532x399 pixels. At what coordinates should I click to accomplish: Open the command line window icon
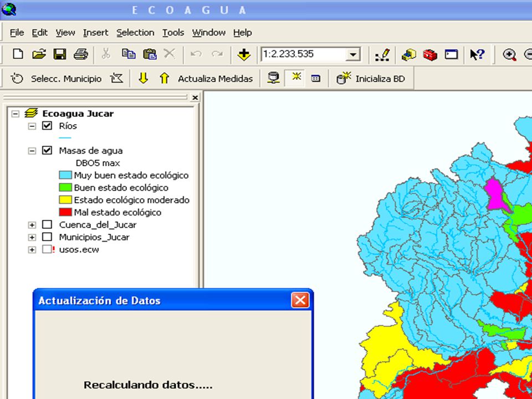451,54
